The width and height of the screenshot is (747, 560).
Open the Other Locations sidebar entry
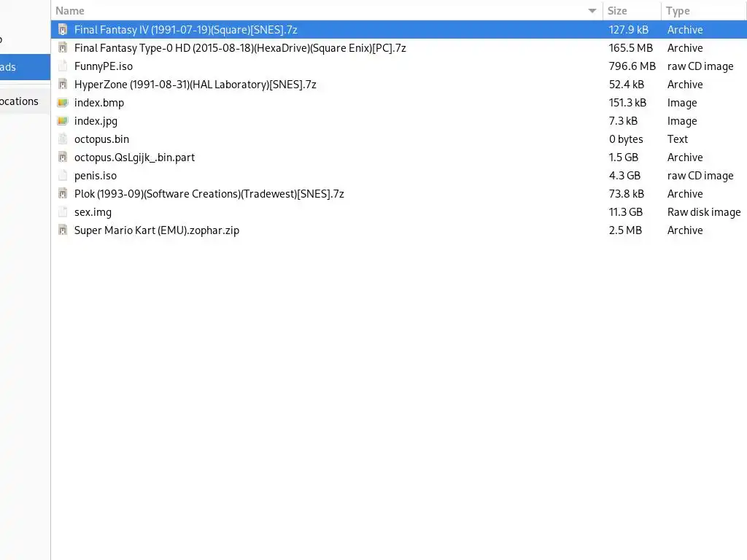[x=25, y=101]
